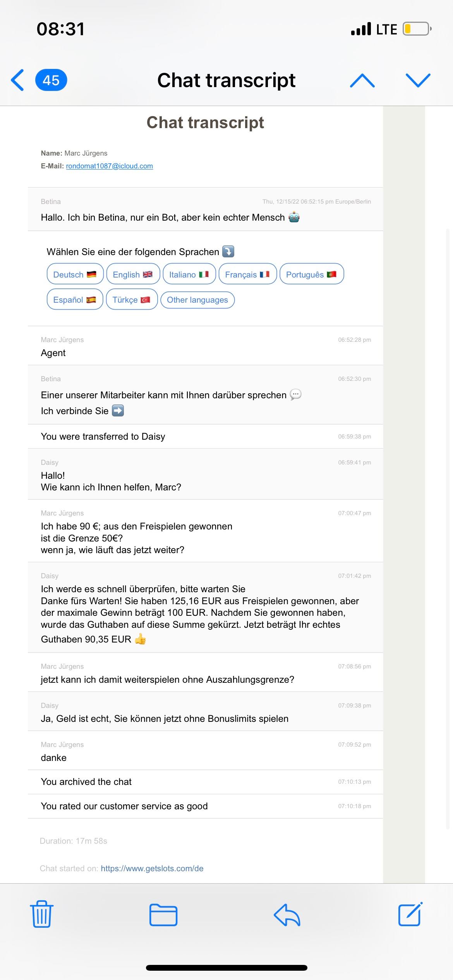Delete this email with the trash icon
Viewport: 453px width, 980px height.
pyautogui.click(x=41, y=914)
